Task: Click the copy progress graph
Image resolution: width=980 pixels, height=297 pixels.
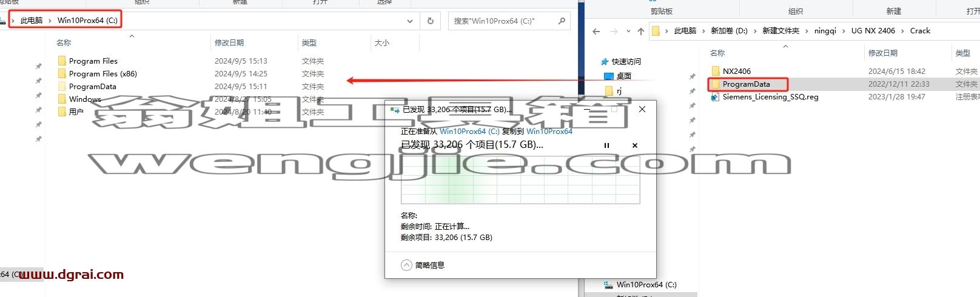Action: [x=520, y=179]
